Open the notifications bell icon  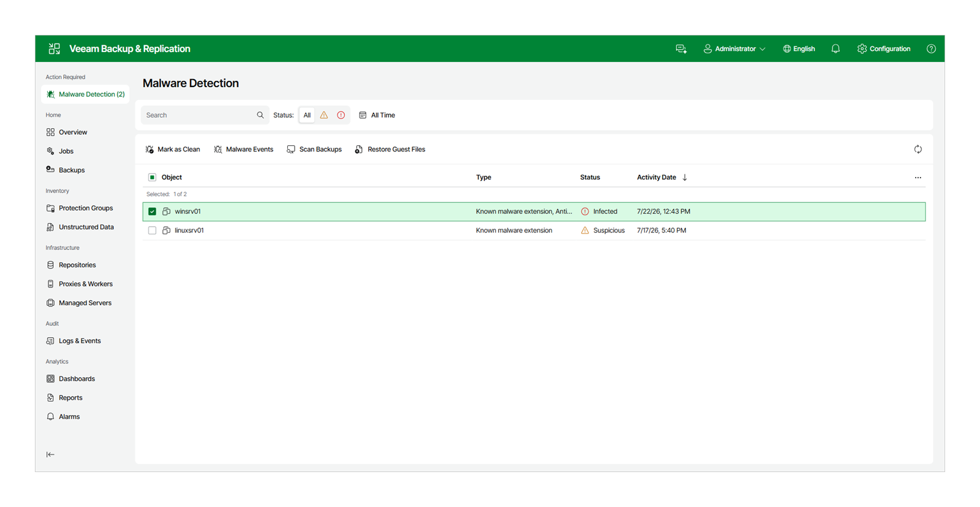pyautogui.click(x=835, y=49)
